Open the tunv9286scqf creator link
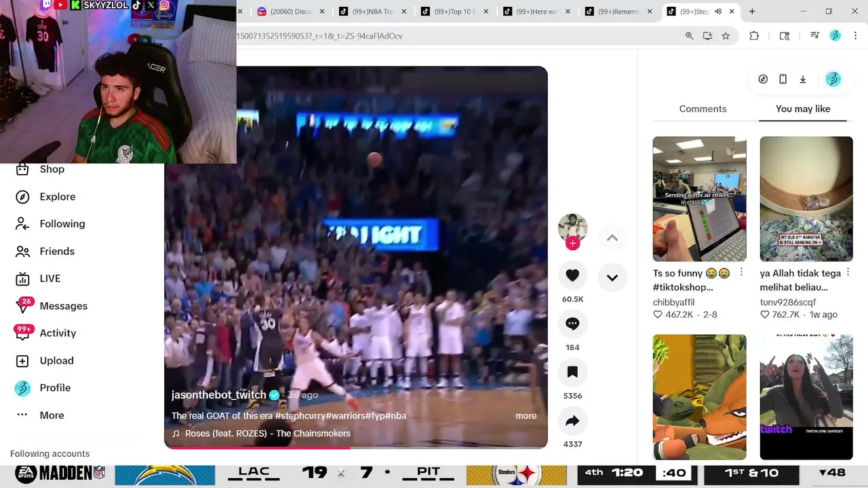The width and height of the screenshot is (868, 488). point(788,302)
